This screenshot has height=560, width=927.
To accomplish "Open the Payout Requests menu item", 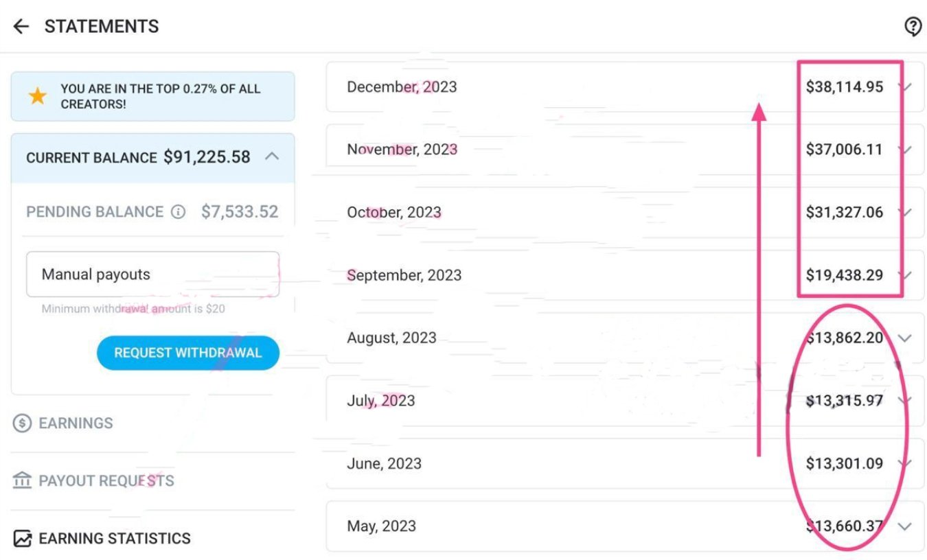I will [x=106, y=480].
